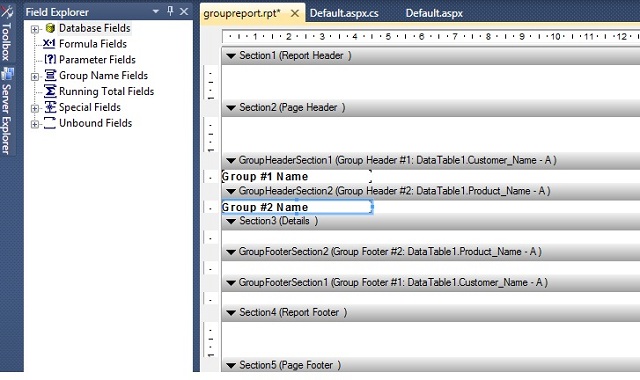Select the Group #2 Name field object
The height and width of the screenshot is (380, 640).
click(x=297, y=207)
